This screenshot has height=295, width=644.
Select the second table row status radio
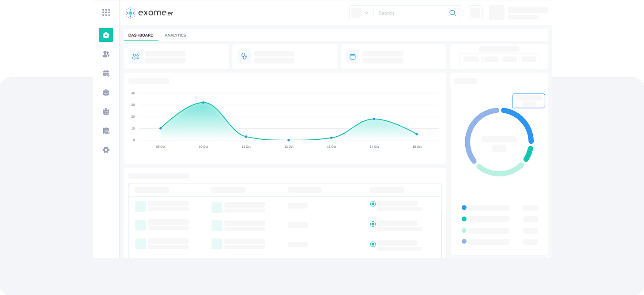click(373, 224)
